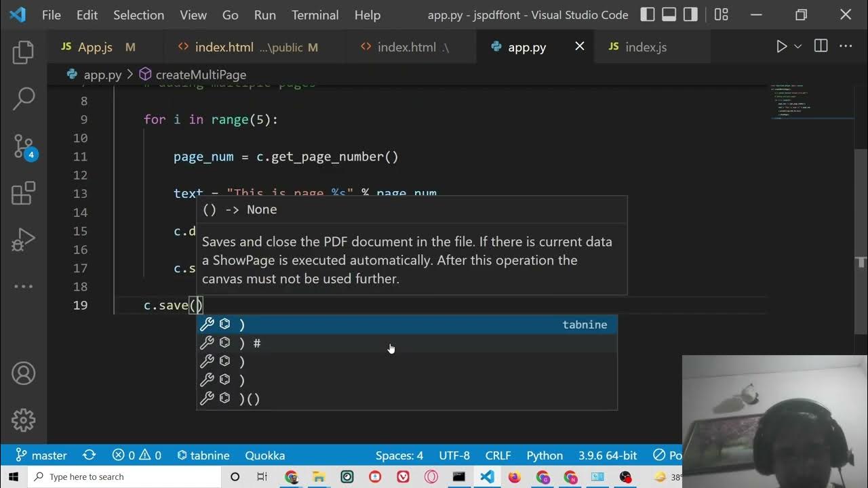868x488 pixels.
Task: Switch to the index.js tab
Action: click(646, 47)
